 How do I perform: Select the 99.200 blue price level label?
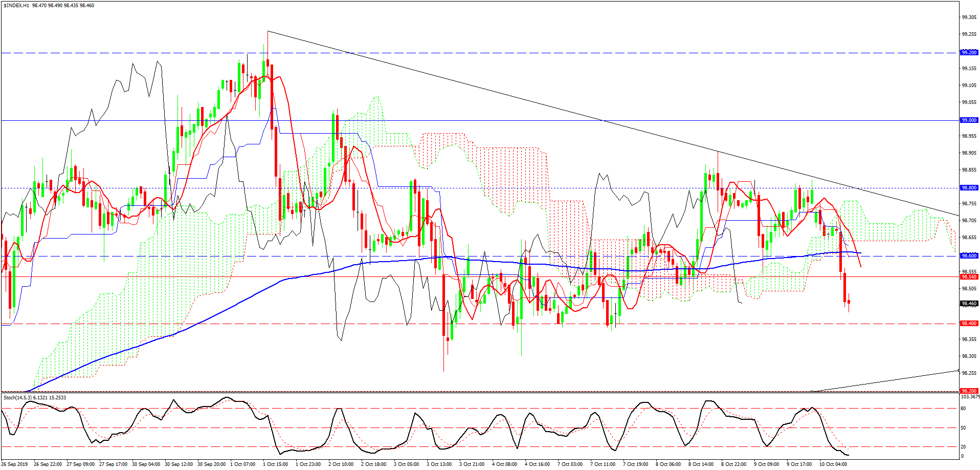point(969,52)
